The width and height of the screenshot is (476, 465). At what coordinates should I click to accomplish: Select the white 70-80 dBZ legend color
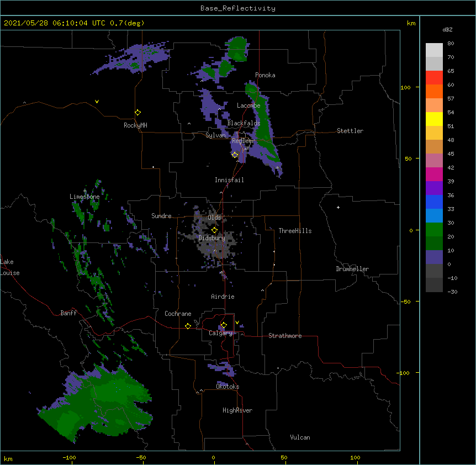(434, 50)
